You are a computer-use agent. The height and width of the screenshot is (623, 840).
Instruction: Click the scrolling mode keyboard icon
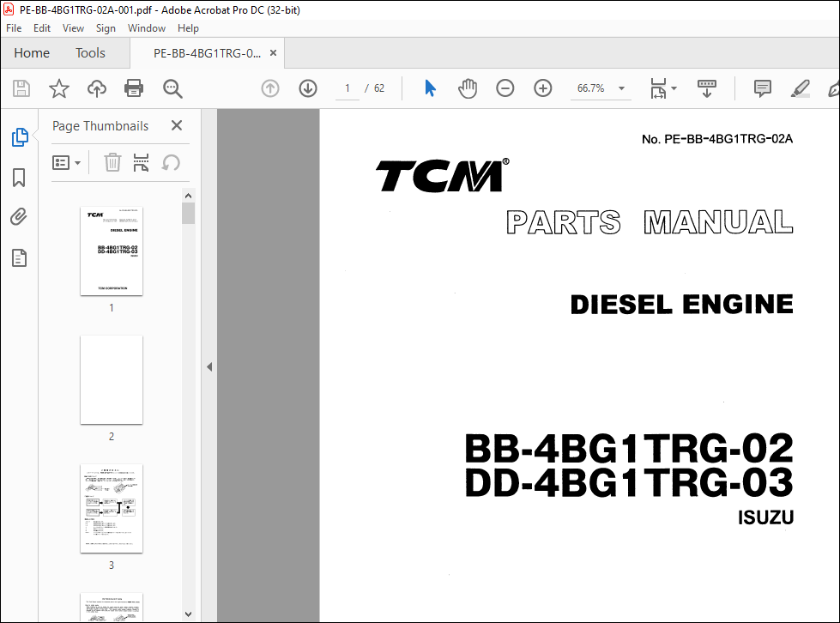707,88
